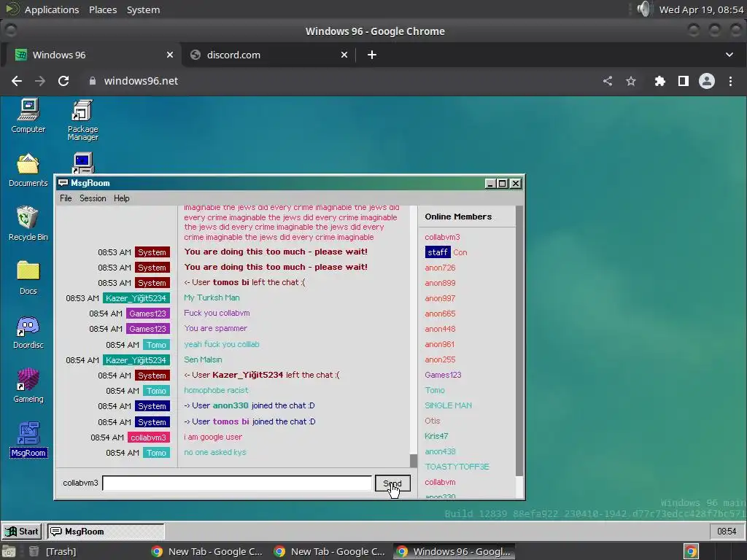Click the Send button
Screen dimensions: 747x560
(392, 483)
